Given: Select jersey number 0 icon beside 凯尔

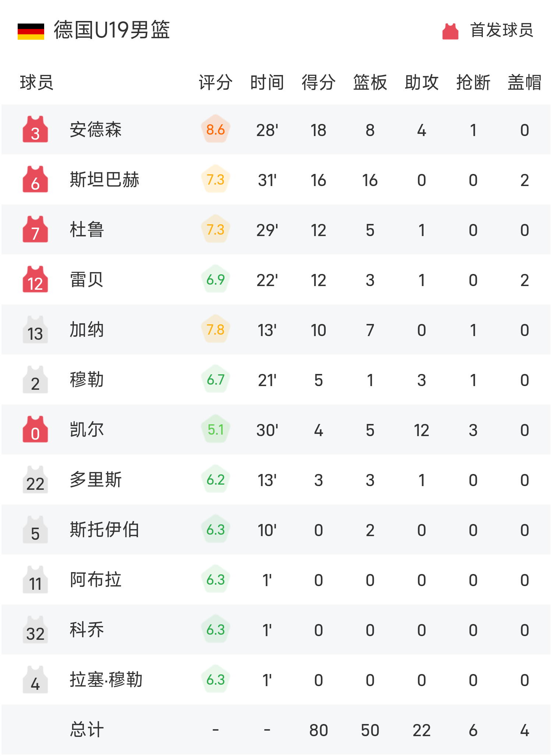Looking at the screenshot, I should click(35, 429).
